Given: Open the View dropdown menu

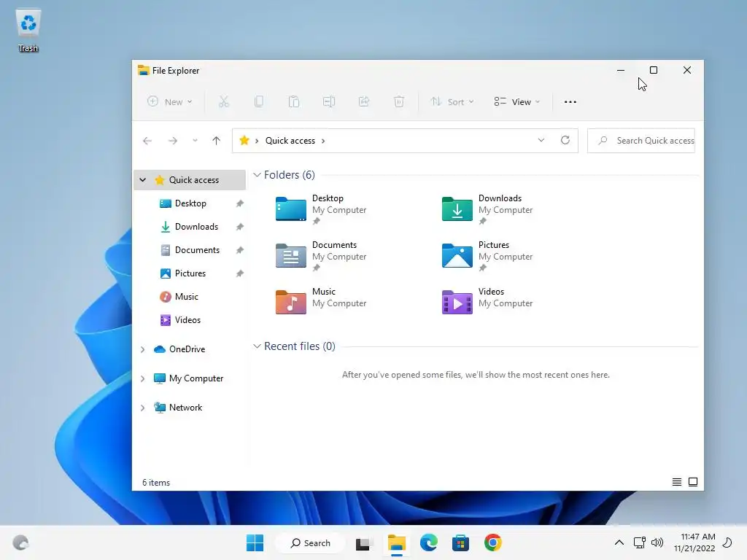Looking at the screenshot, I should pos(517,101).
